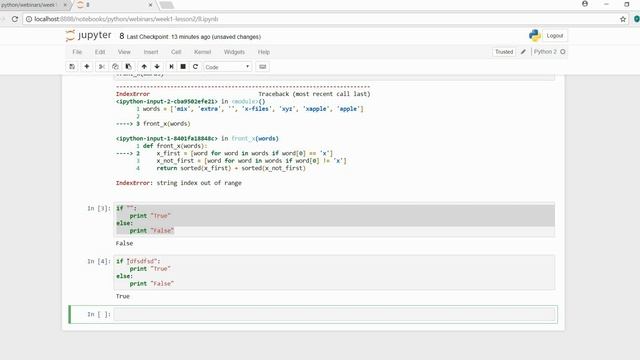This screenshot has width=640, height=360.
Task: Copy selected cells icon
Action: click(x=115, y=67)
